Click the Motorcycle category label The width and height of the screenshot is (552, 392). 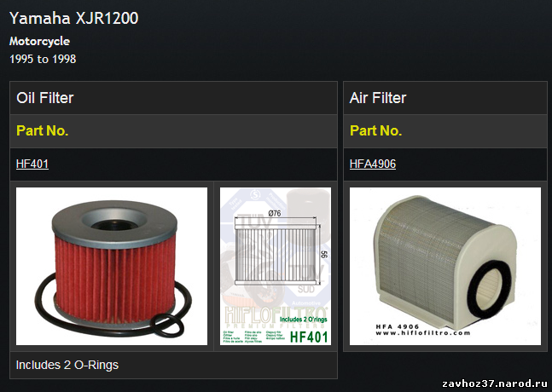(x=39, y=41)
